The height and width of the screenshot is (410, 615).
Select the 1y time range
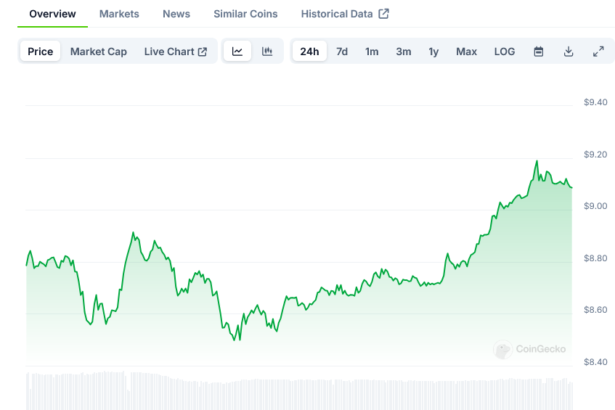point(434,52)
